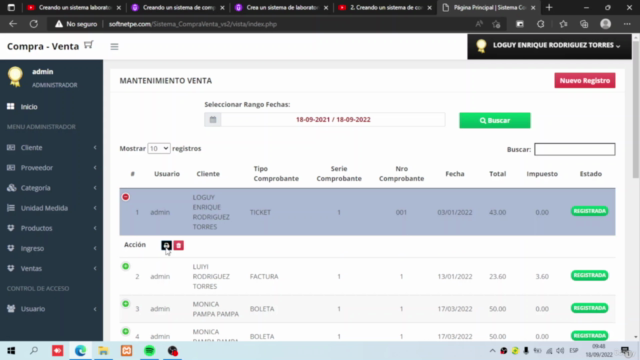The height and width of the screenshot is (360, 640).
Task: Expand the Cliente sidebar menu
Action: tap(51, 147)
